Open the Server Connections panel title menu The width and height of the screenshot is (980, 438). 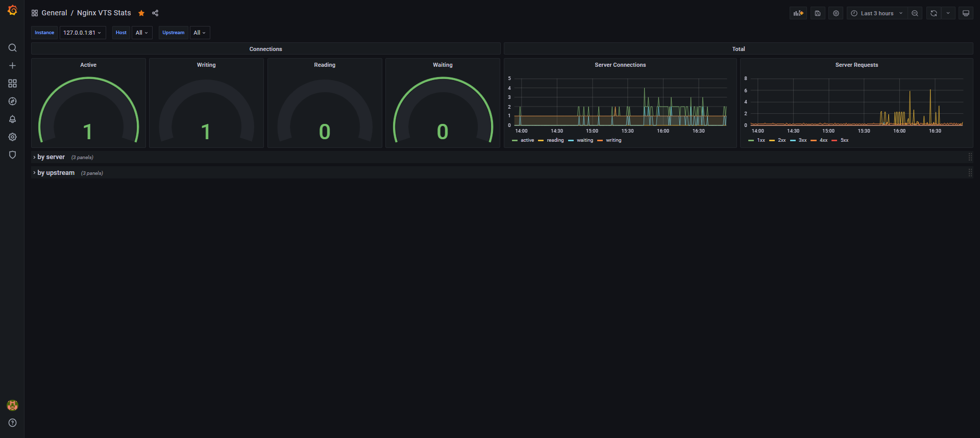pos(620,65)
